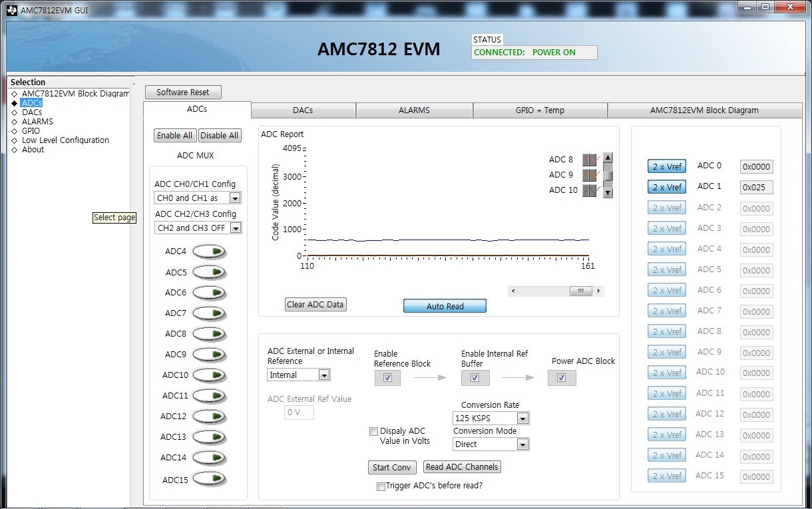Click the Software Reset button
The height and width of the screenshot is (509, 812).
(183, 92)
